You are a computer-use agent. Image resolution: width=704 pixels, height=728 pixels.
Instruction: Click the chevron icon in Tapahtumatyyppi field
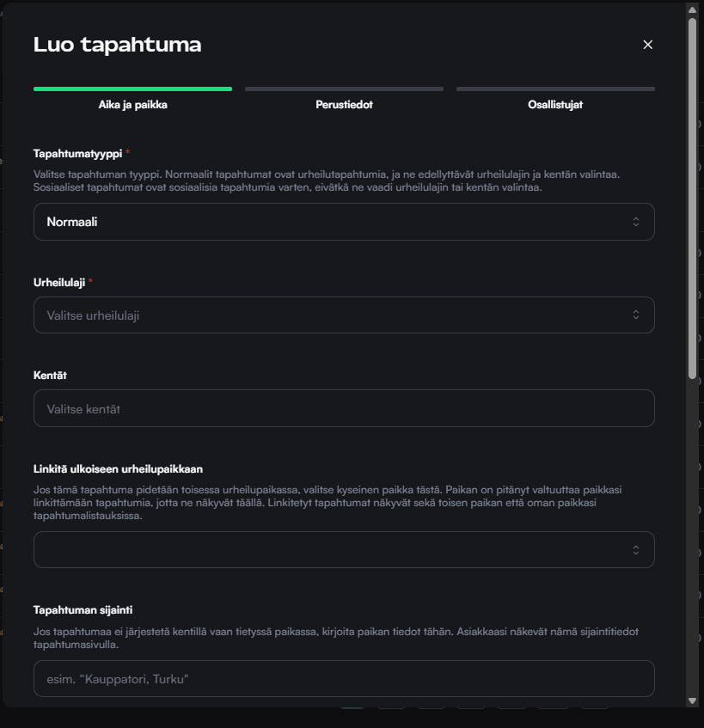click(636, 222)
